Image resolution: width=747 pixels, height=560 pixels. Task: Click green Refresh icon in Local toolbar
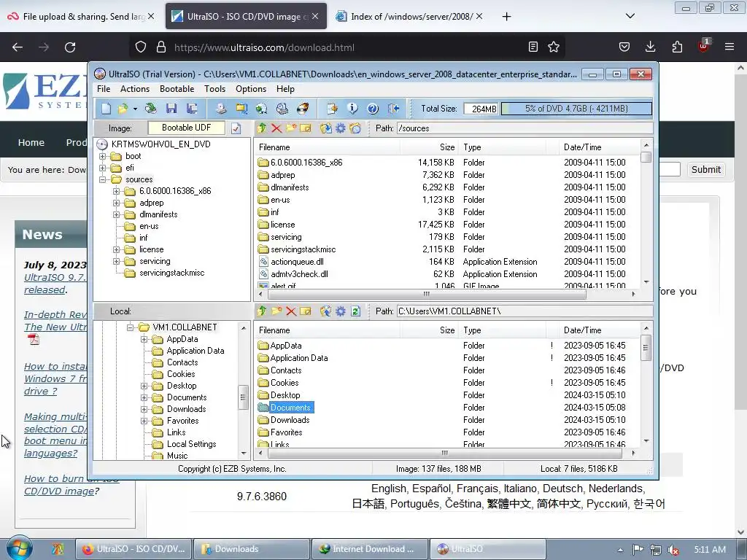[x=355, y=311]
